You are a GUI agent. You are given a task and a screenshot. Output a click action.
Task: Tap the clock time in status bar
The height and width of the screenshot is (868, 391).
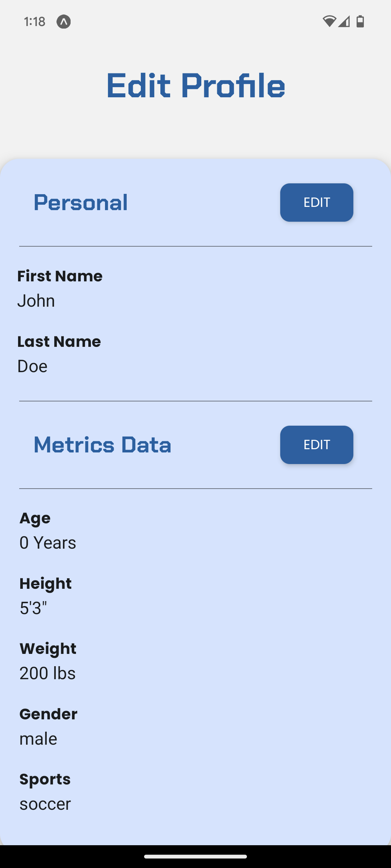tap(34, 22)
